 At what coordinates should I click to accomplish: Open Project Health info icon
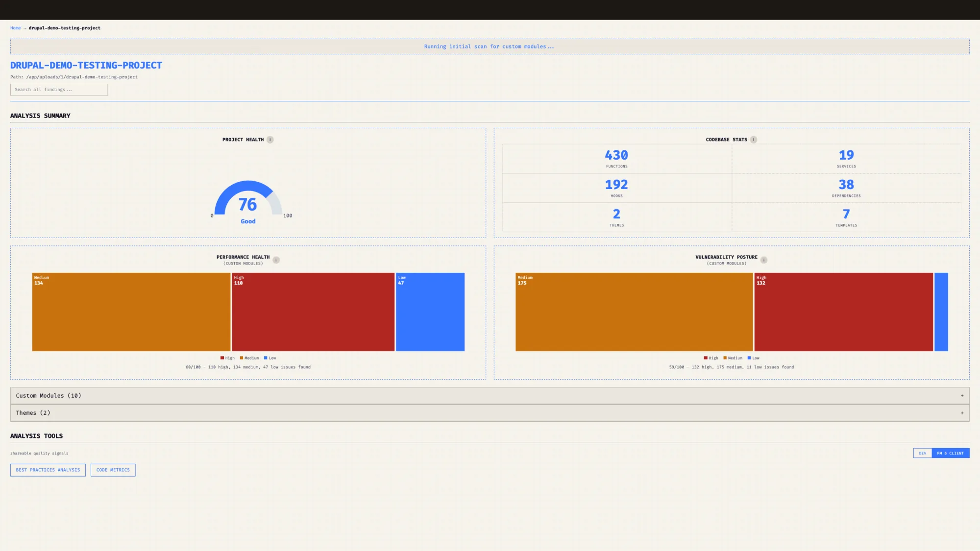270,140
